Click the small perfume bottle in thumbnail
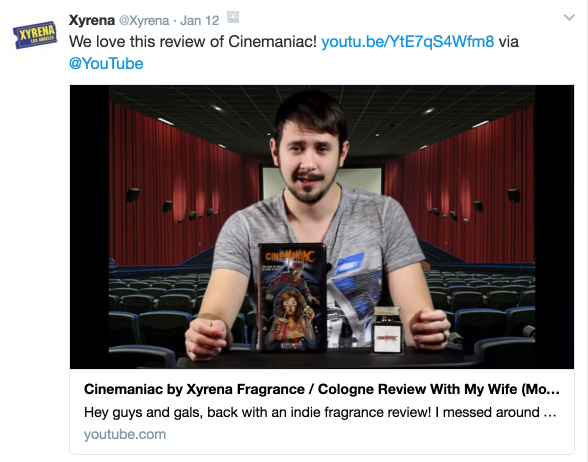588x462 pixels. (x=388, y=330)
